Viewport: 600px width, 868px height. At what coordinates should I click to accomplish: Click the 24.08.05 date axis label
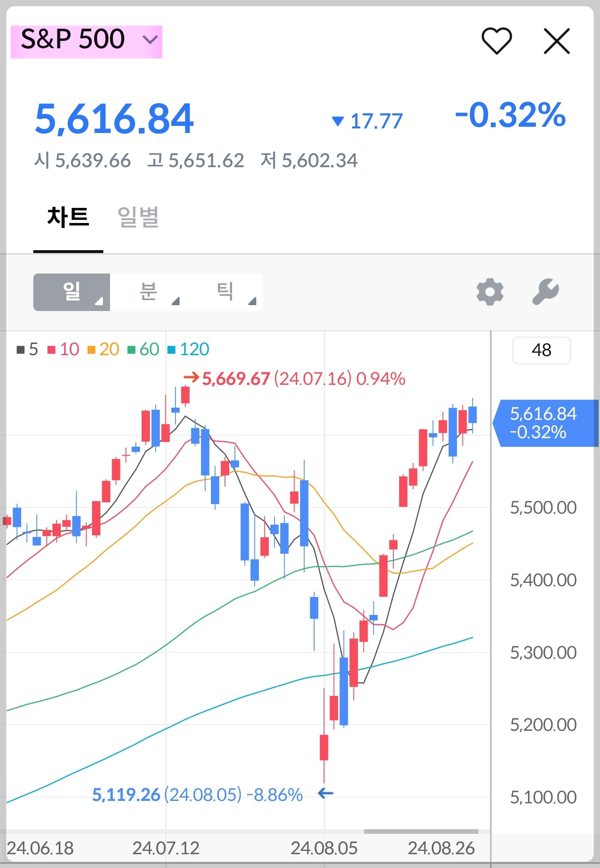tap(324, 848)
